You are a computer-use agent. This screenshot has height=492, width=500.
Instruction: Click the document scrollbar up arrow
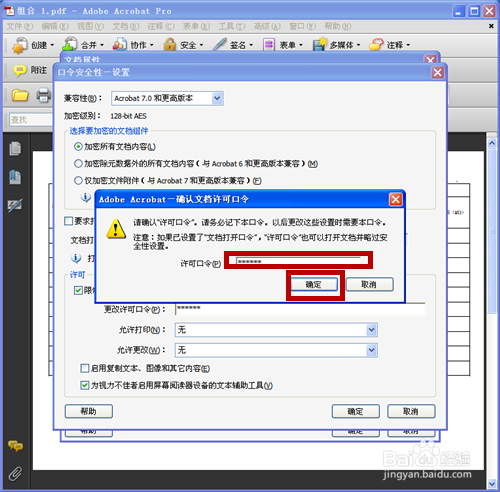click(492, 144)
